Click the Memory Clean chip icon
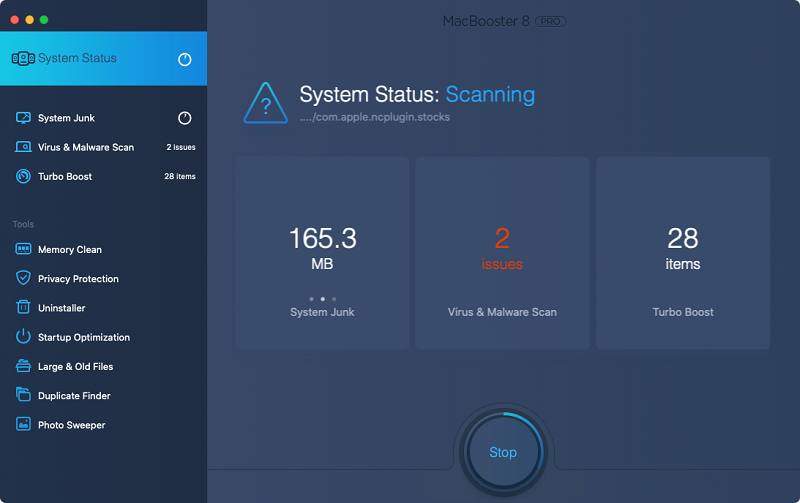Screen dimensions: 800x503 23,249
